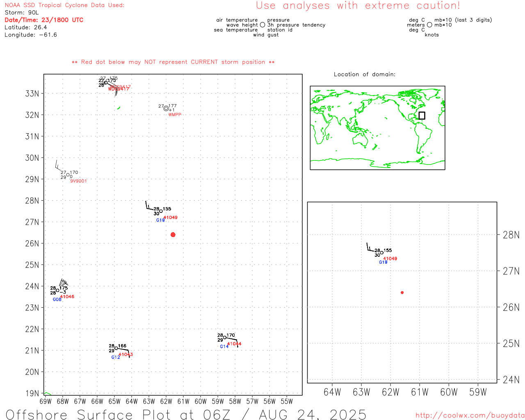The width and height of the screenshot is (525, 420).
Task: Click the legend circle beside 'meters'
Action: point(429,25)
